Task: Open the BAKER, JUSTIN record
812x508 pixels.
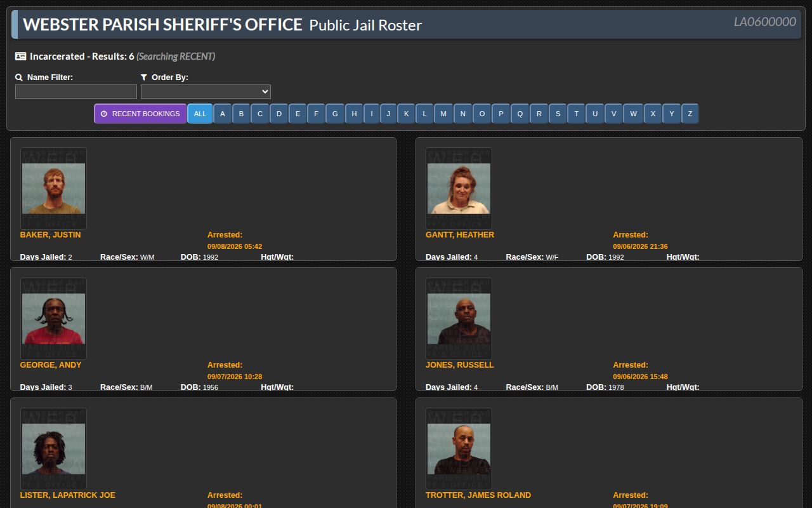Action: click(x=51, y=235)
